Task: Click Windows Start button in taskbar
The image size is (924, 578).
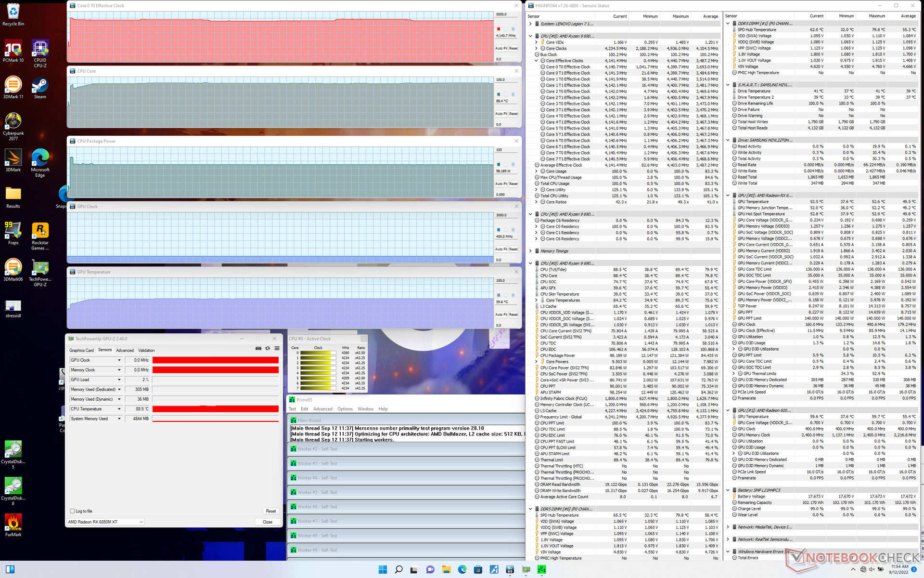Action: [383, 570]
